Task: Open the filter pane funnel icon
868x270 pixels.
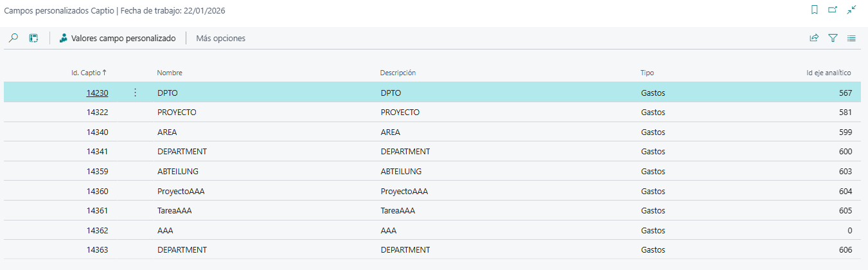Action: pos(833,39)
